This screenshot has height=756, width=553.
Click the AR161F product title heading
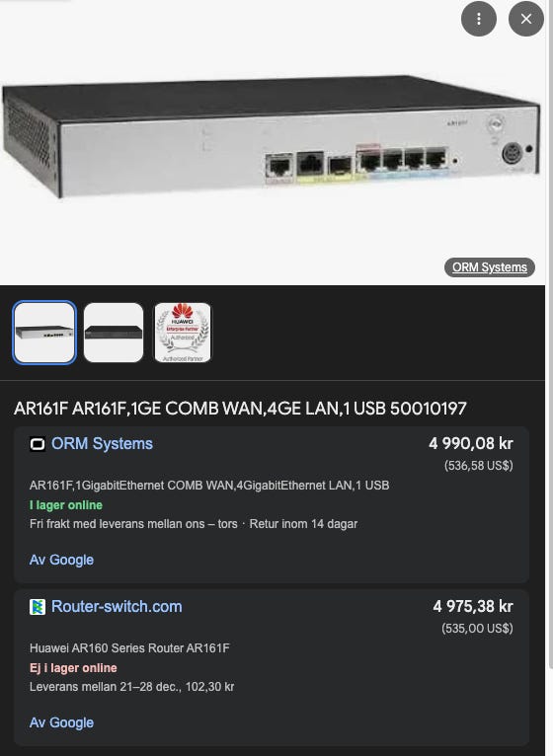[240, 409]
